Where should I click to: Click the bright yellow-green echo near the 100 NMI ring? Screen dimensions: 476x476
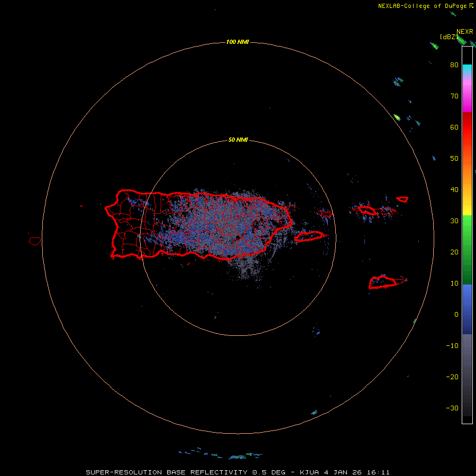(397, 117)
